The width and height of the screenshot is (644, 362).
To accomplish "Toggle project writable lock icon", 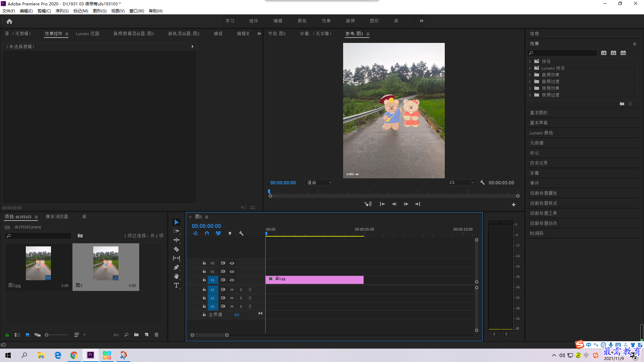I will [x=7, y=335].
